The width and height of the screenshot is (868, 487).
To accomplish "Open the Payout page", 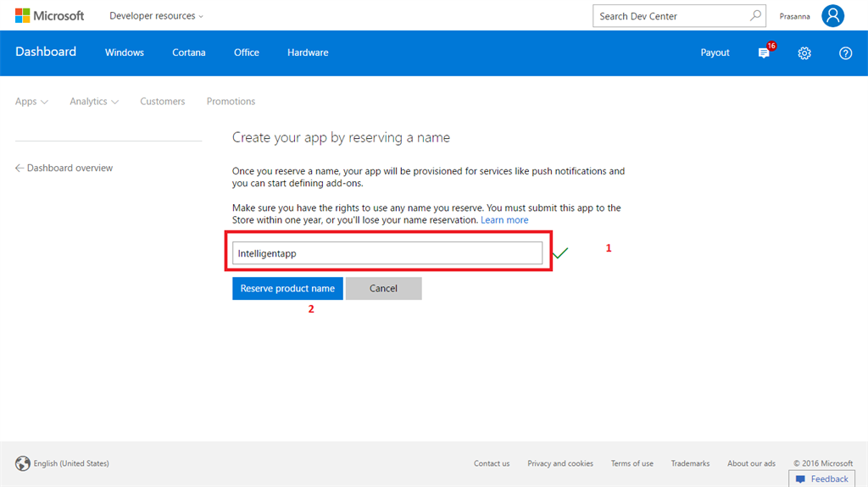I will [715, 53].
